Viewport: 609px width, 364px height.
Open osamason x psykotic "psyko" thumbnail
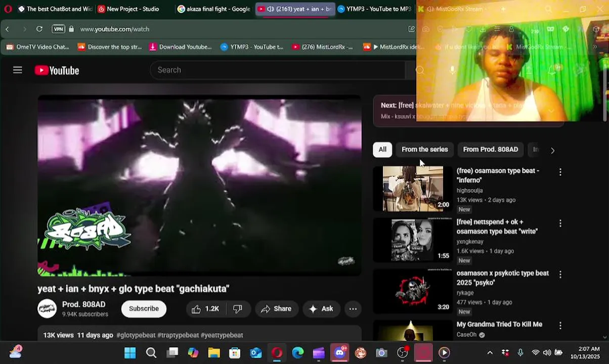click(413, 291)
